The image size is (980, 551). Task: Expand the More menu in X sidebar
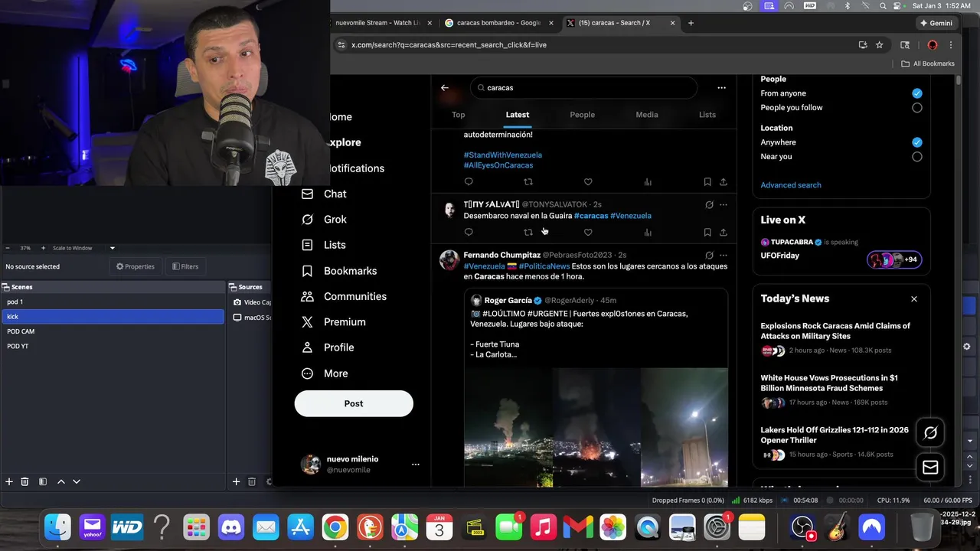pyautogui.click(x=325, y=373)
